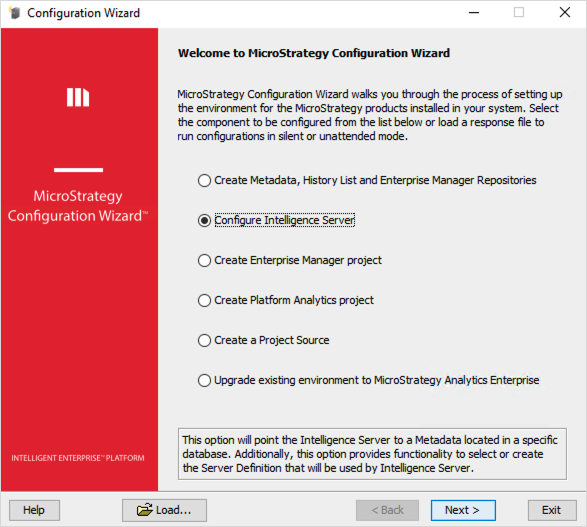Click the option description text box
Screen dimensions: 587x527
coord(372,454)
